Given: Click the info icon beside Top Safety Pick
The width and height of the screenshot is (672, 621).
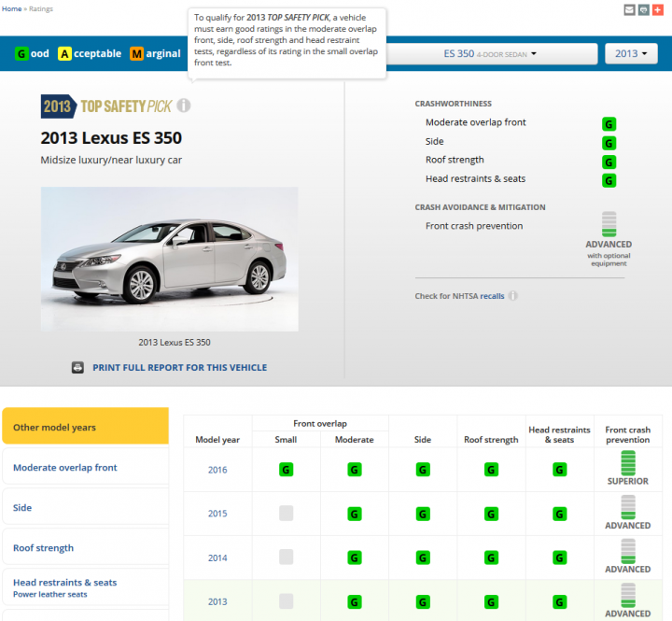Looking at the screenshot, I should 184,106.
